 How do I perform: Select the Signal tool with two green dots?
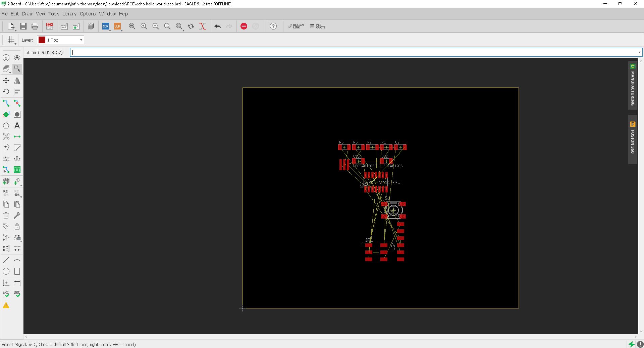(17, 136)
